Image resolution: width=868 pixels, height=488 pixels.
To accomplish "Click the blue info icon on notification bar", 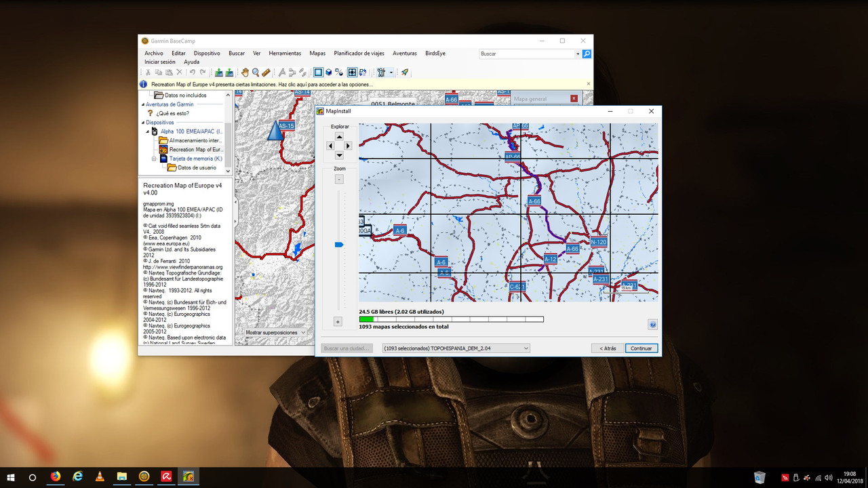I will (x=143, y=84).
